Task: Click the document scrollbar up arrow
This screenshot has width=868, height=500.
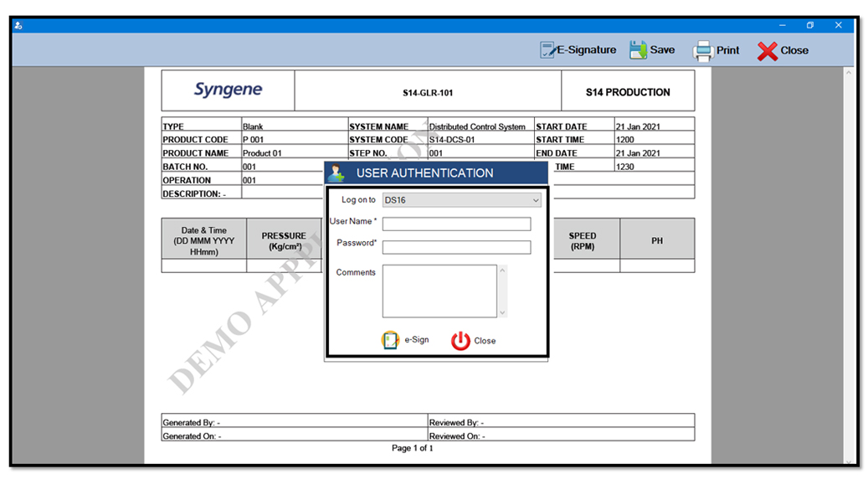Action: (848, 73)
